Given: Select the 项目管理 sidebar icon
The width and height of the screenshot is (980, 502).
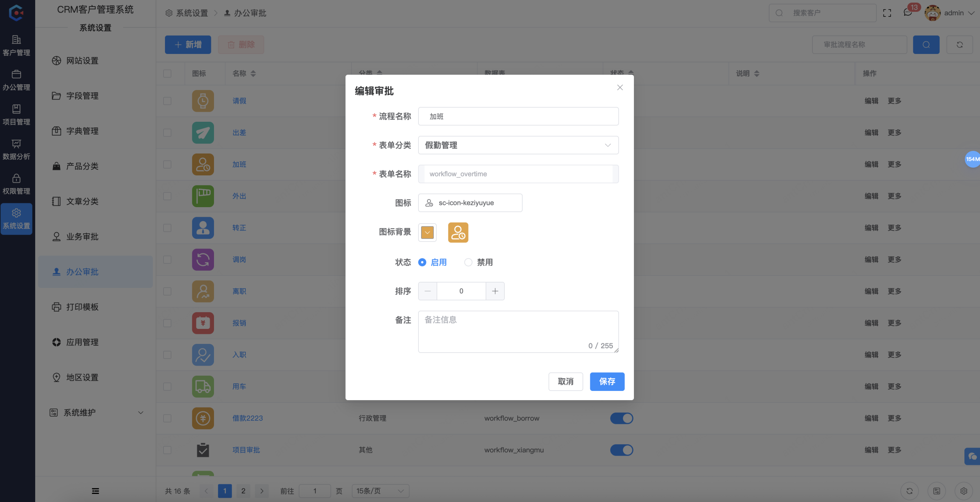Looking at the screenshot, I should coord(16,114).
